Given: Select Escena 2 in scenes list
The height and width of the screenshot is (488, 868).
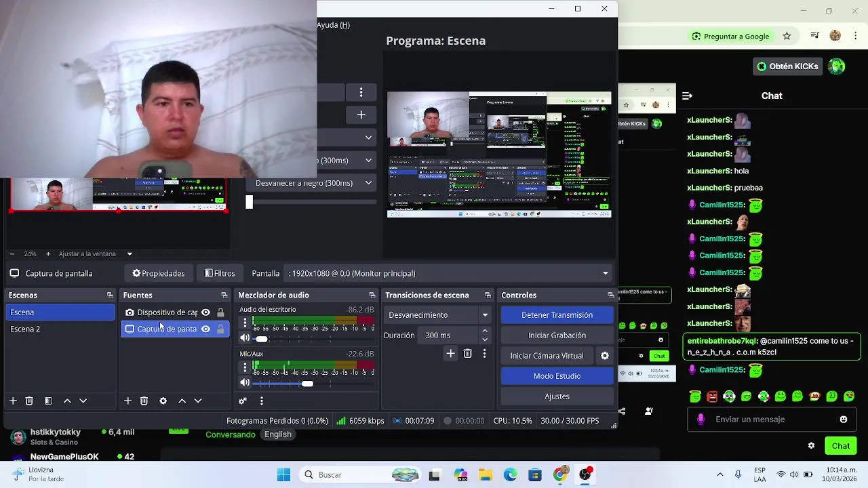Looking at the screenshot, I should pos(60,329).
